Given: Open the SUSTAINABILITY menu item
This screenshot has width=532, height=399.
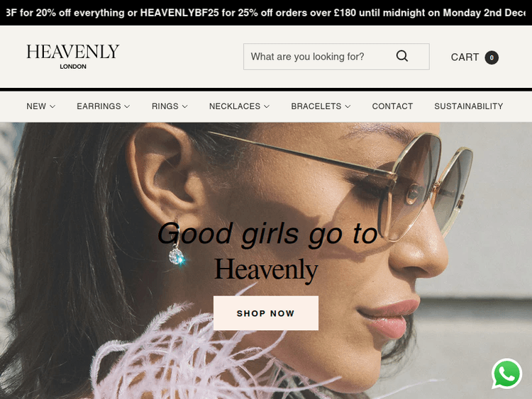Looking at the screenshot, I should click(469, 106).
